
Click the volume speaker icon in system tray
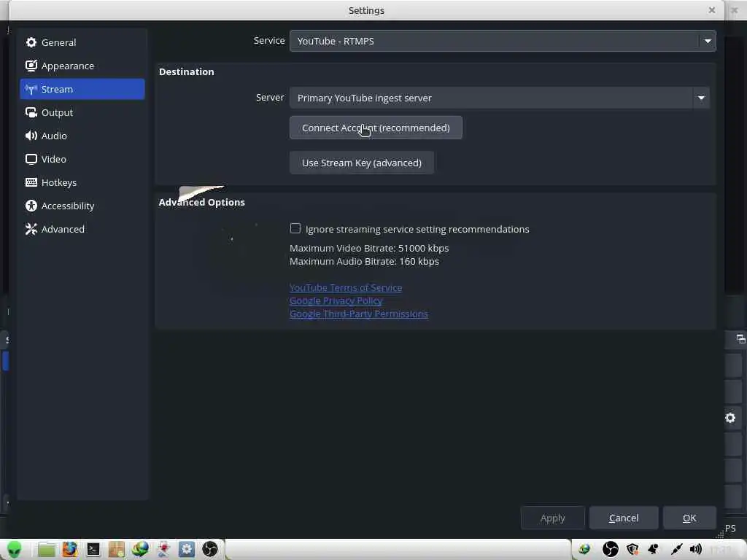click(x=695, y=550)
